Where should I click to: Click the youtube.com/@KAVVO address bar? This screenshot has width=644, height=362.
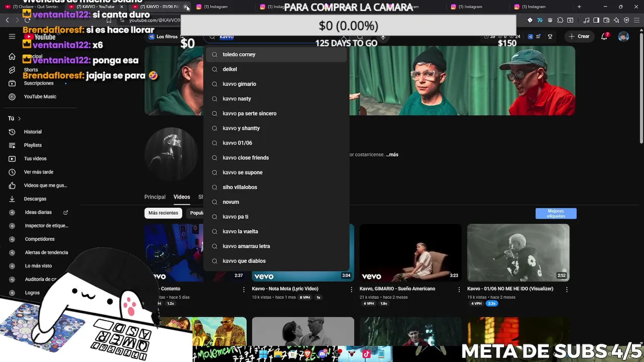154,20
